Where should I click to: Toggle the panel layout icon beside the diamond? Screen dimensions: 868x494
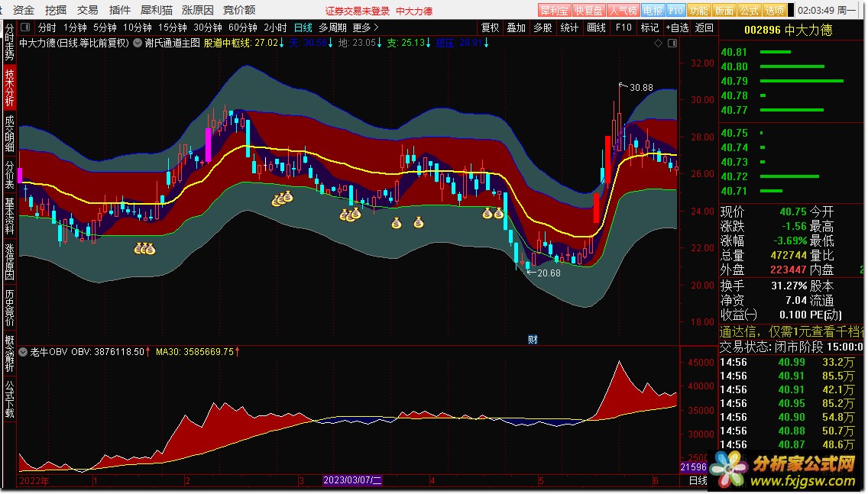click(x=672, y=44)
